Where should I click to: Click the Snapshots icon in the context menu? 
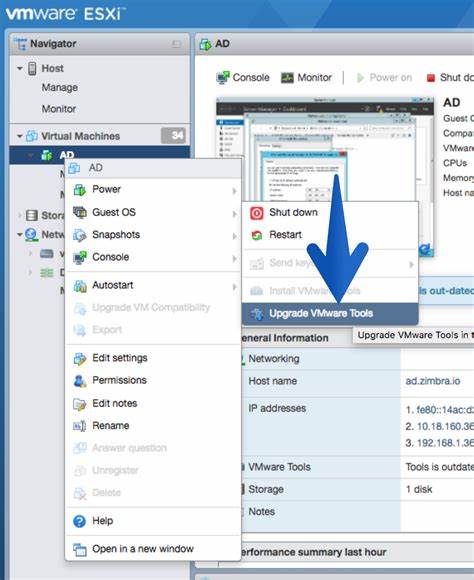point(80,235)
